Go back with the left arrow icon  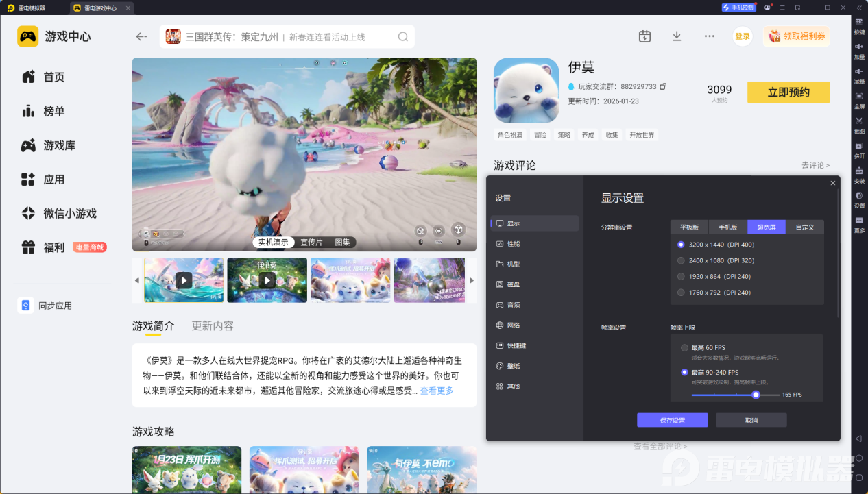[x=141, y=37]
